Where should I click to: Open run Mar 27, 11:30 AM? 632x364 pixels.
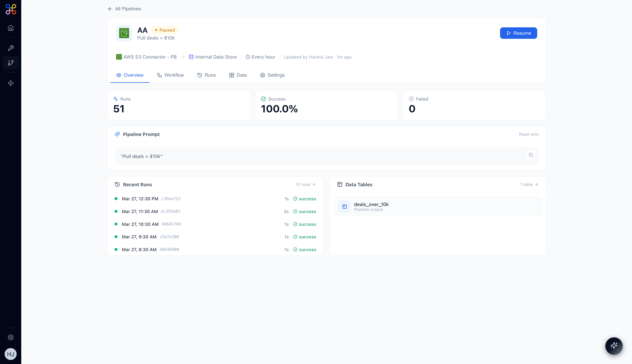[x=215, y=212]
